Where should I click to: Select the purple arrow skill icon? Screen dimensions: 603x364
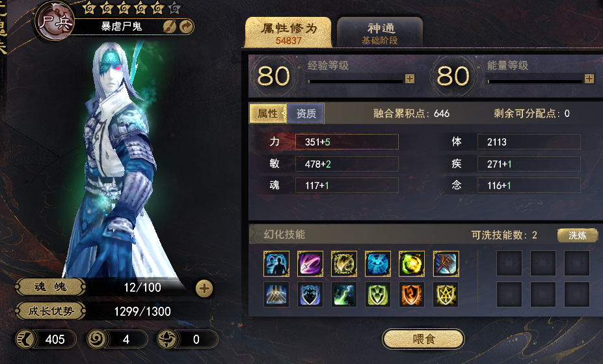tap(310, 264)
